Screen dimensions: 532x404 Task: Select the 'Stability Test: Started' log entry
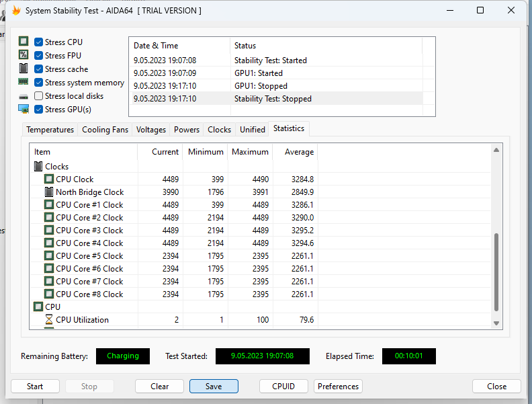(276, 60)
